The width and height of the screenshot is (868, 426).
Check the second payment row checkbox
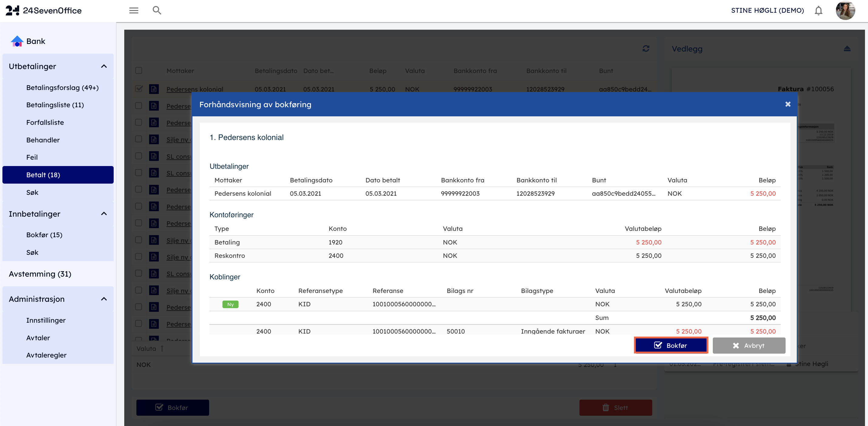pos(139,106)
